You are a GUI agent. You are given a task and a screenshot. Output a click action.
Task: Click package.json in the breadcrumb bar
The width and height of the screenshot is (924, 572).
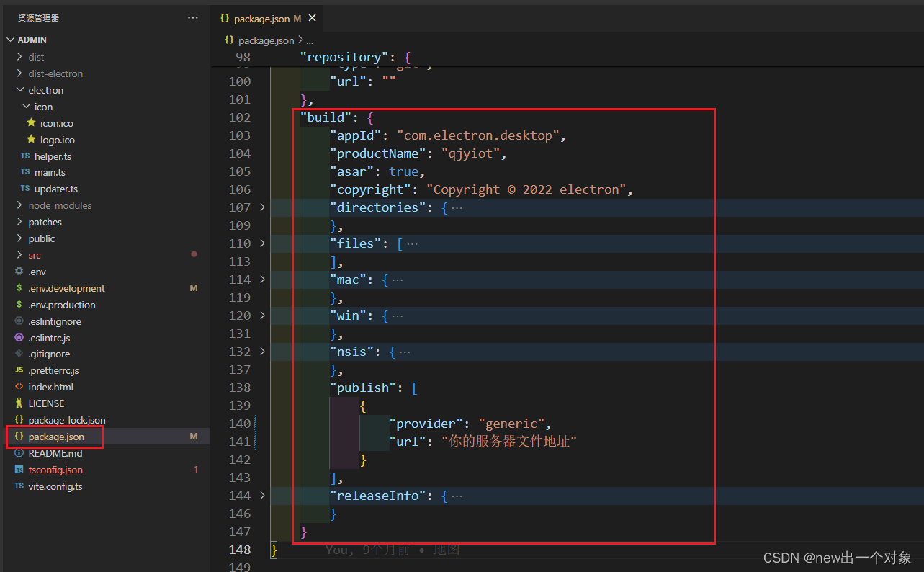coord(268,40)
